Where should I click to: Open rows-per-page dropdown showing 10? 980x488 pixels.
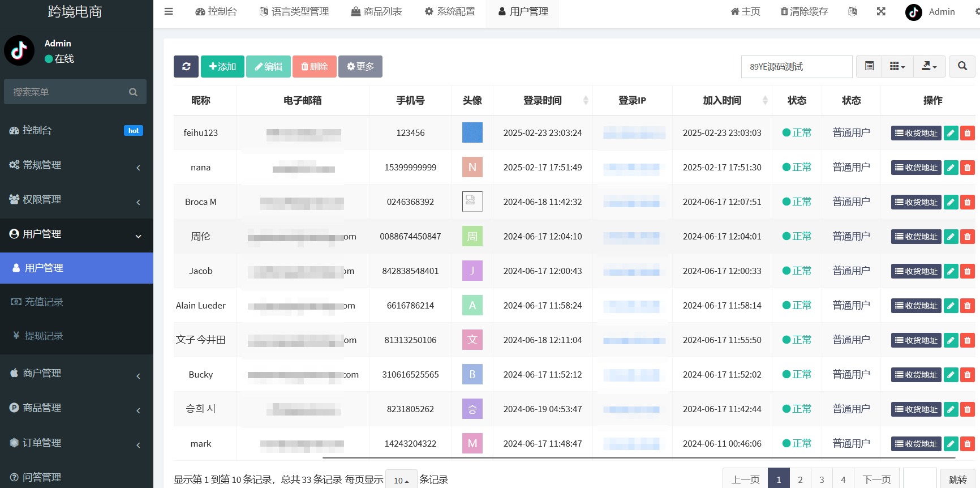pos(401,480)
